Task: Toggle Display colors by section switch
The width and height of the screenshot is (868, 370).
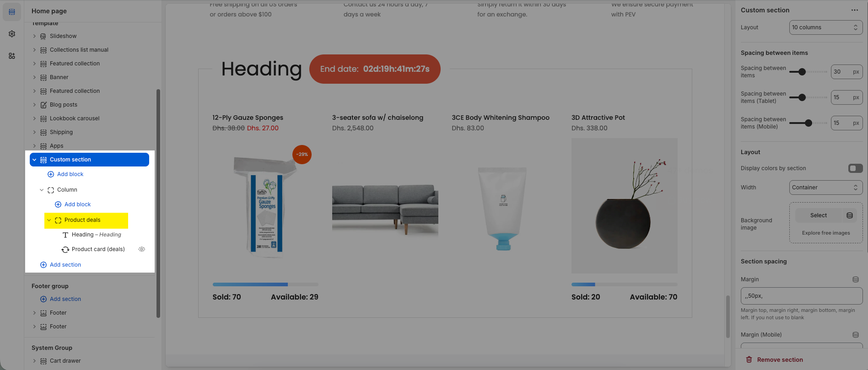Action: click(855, 168)
